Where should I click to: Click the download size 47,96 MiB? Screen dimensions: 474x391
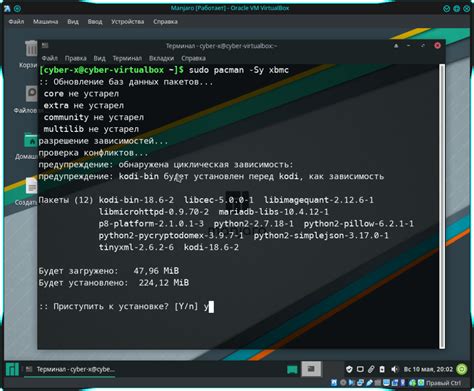(156, 271)
